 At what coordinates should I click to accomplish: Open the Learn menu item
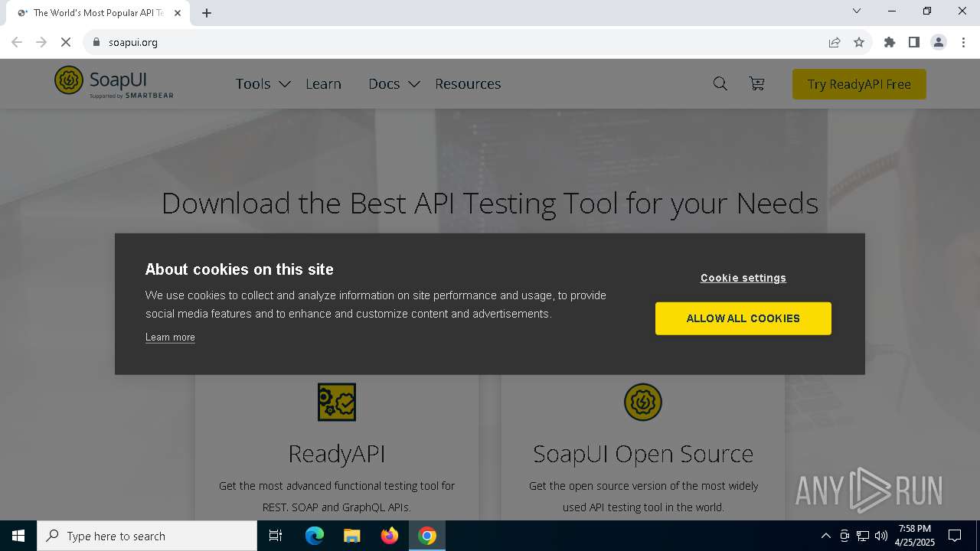click(x=323, y=83)
